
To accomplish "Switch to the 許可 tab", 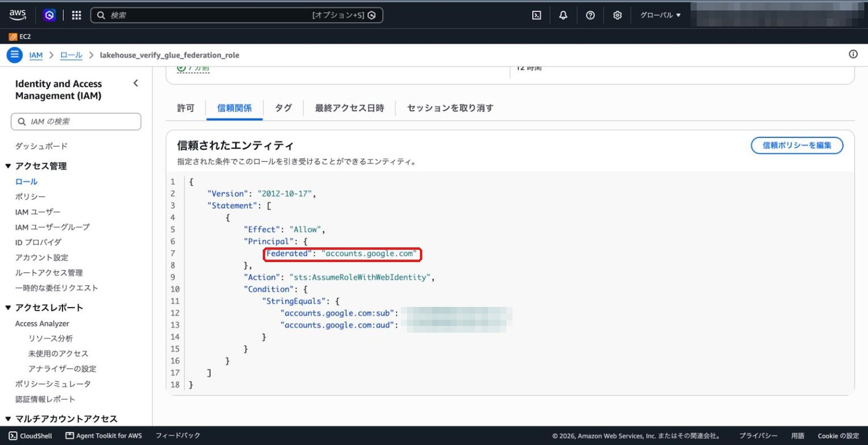I will (186, 108).
